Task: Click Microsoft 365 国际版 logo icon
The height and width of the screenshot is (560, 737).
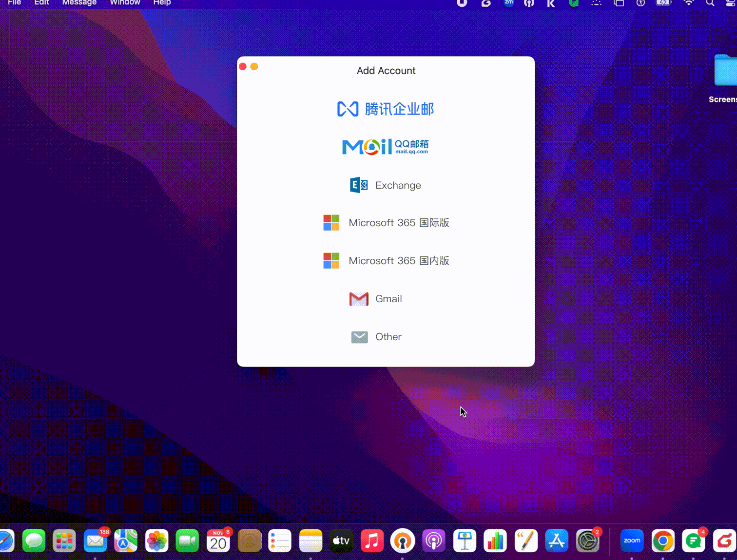Action: pos(331,223)
